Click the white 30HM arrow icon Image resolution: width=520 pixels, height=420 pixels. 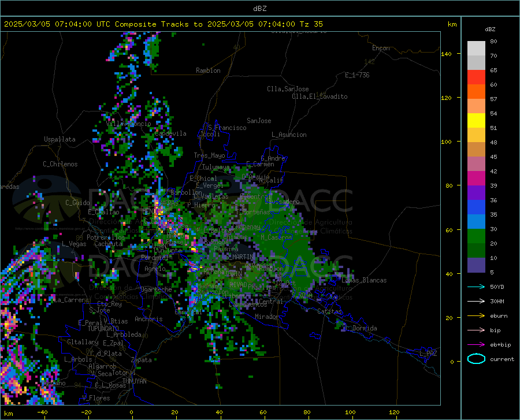pos(476,302)
